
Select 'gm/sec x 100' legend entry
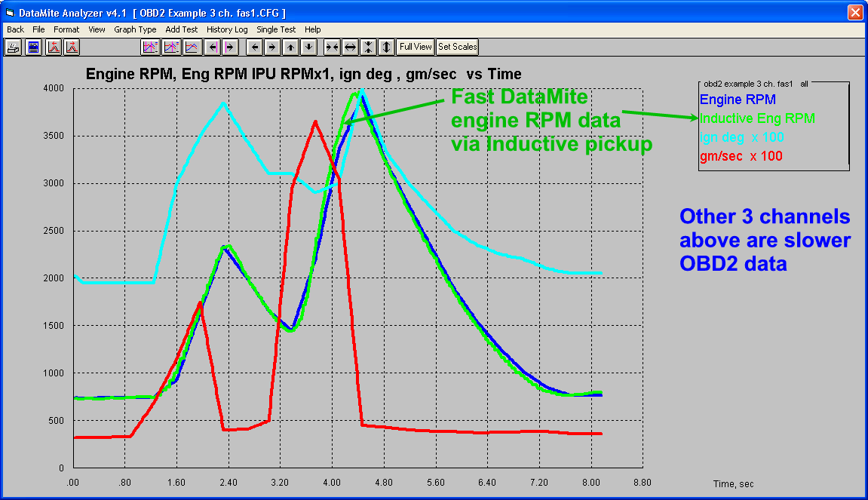point(741,156)
